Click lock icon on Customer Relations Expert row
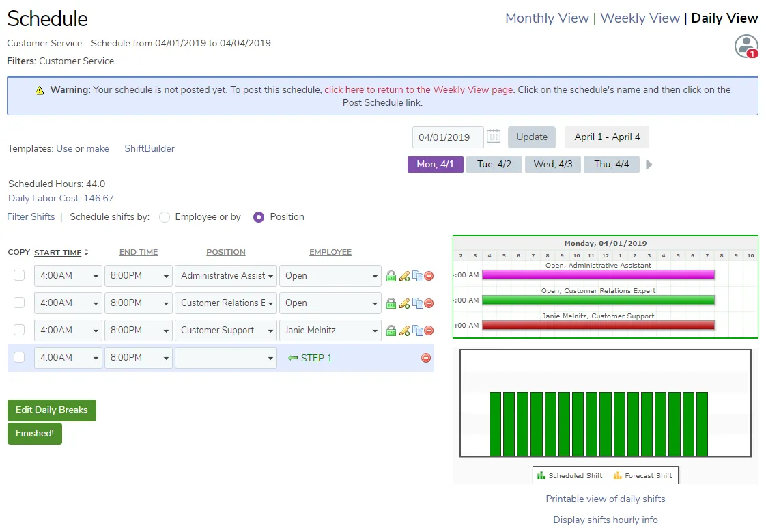 pyautogui.click(x=391, y=303)
